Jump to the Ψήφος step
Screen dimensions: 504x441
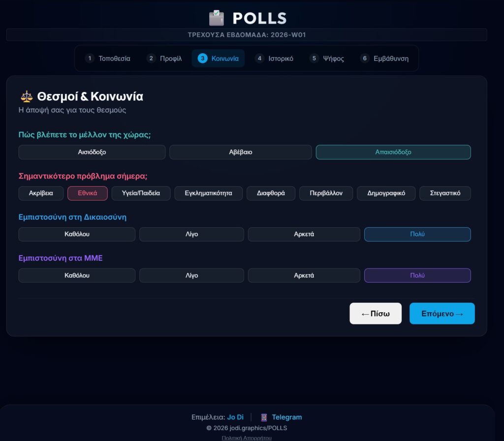click(327, 59)
